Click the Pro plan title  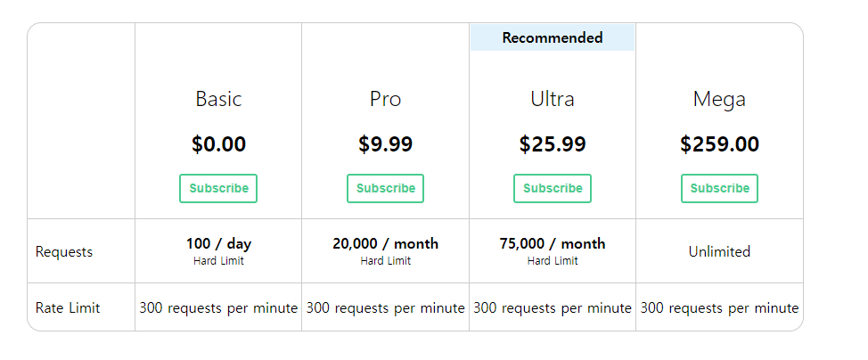point(385,99)
